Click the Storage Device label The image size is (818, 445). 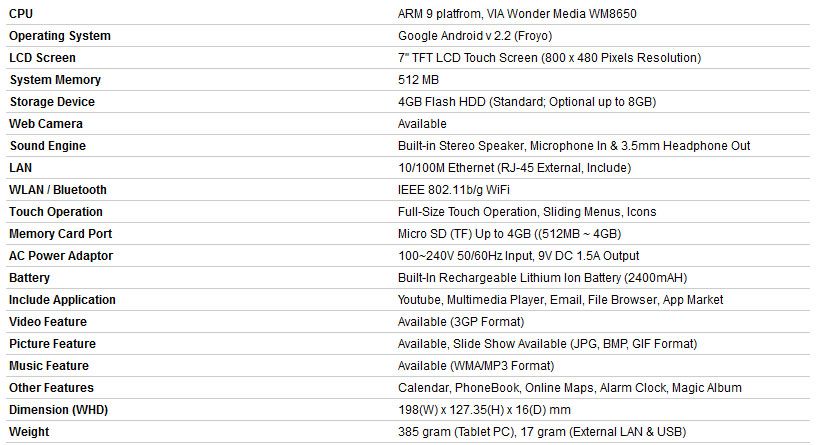[x=52, y=102]
